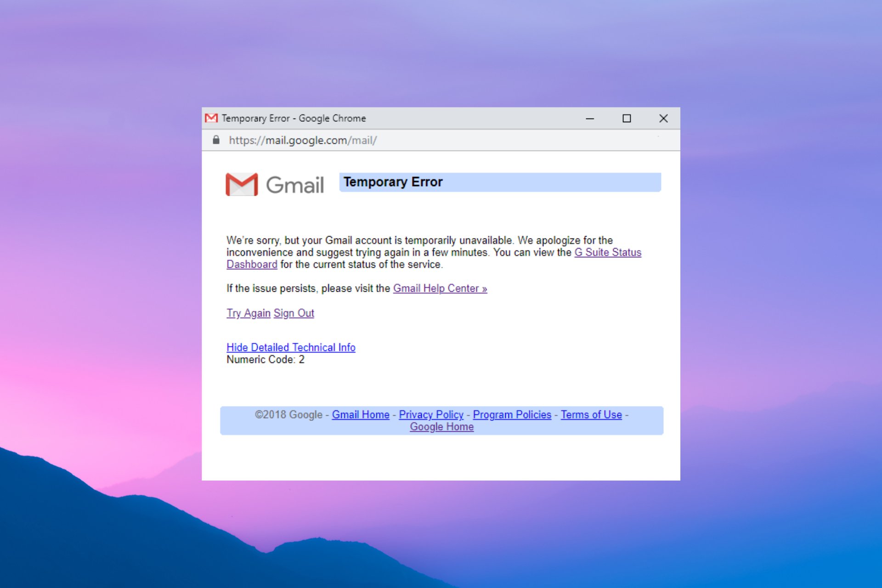Click 'Try Again' to reload Gmail
882x588 pixels.
248,313
